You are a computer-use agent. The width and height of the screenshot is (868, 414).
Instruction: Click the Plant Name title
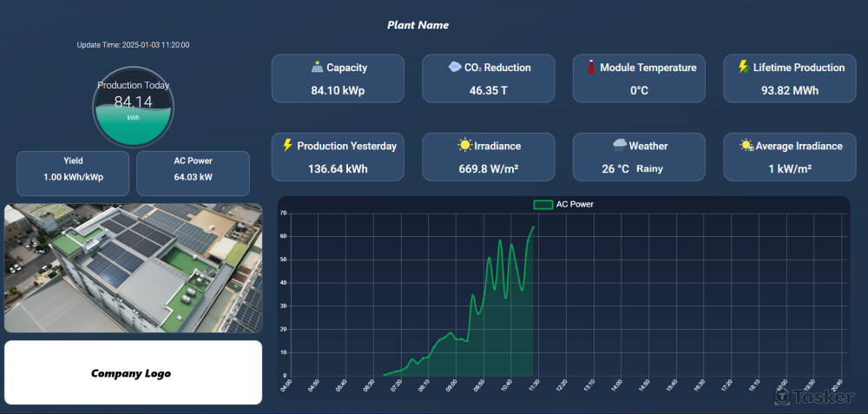tap(418, 25)
